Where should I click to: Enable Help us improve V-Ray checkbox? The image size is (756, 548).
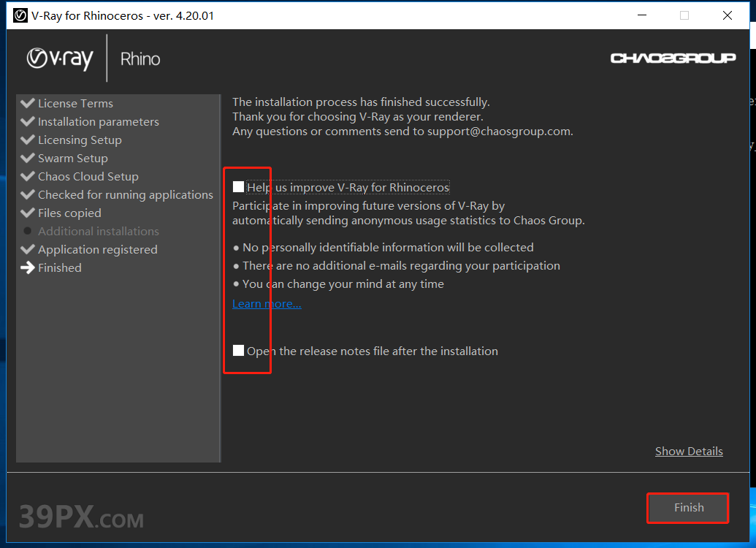pyautogui.click(x=238, y=187)
